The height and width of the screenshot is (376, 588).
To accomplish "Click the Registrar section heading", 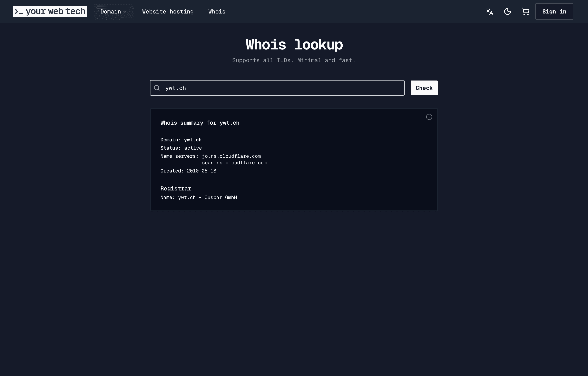I will (176, 189).
